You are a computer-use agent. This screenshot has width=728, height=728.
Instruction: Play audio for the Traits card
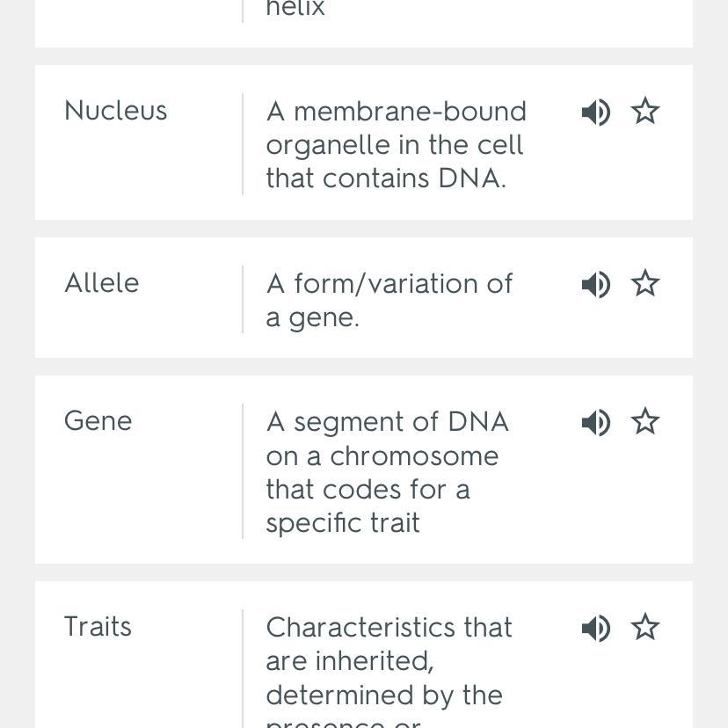click(595, 628)
